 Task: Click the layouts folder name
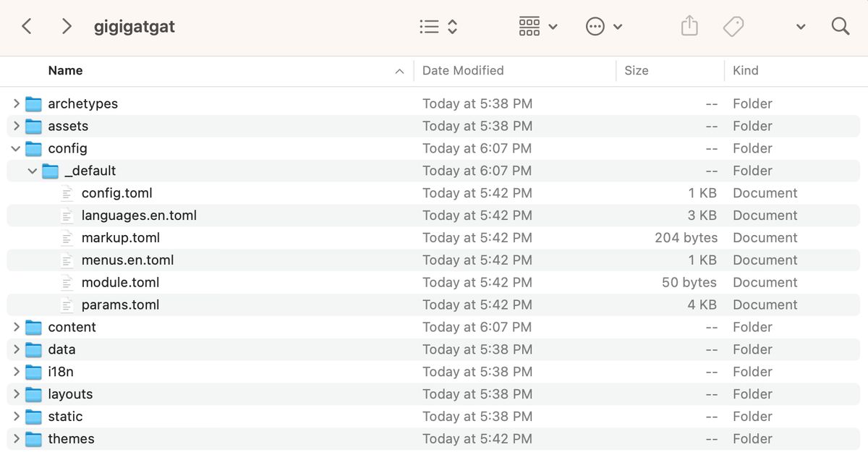point(70,394)
